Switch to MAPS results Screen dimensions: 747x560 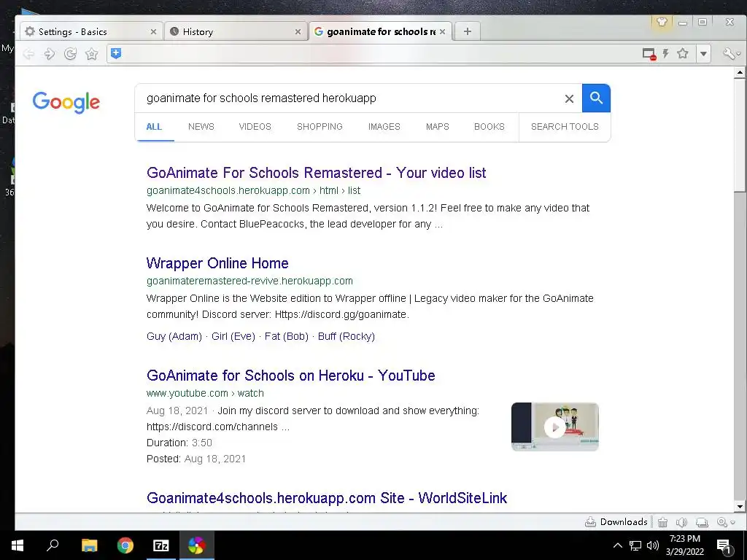[x=438, y=127]
